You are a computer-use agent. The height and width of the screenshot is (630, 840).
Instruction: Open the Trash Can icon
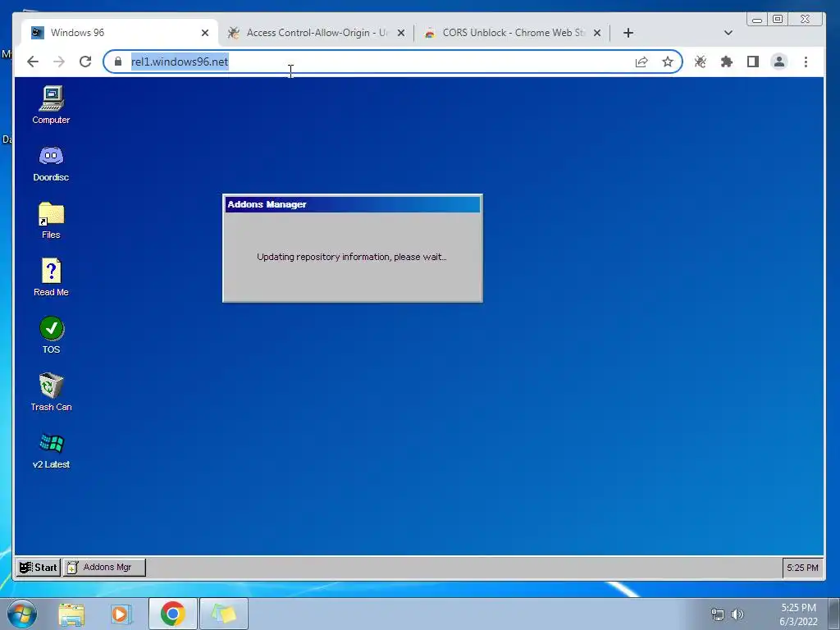pyautogui.click(x=51, y=392)
